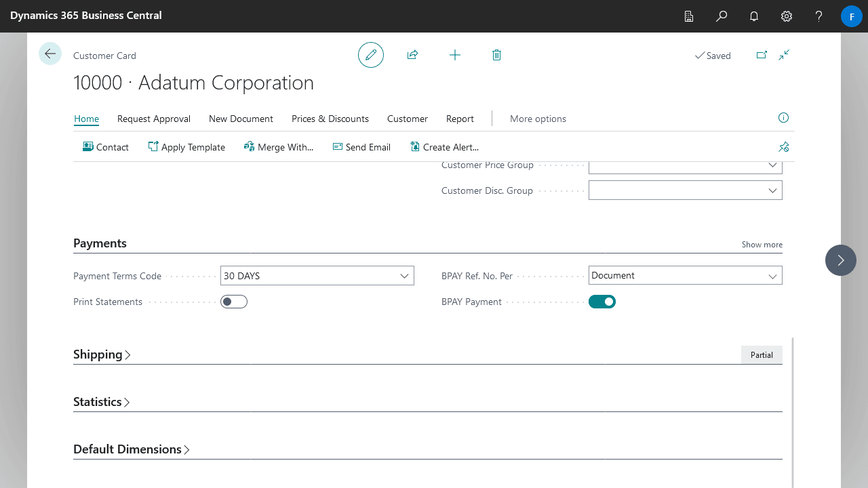Expand the Default Dimensions section
The image size is (868, 488).
pyautogui.click(x=132, y=449)
